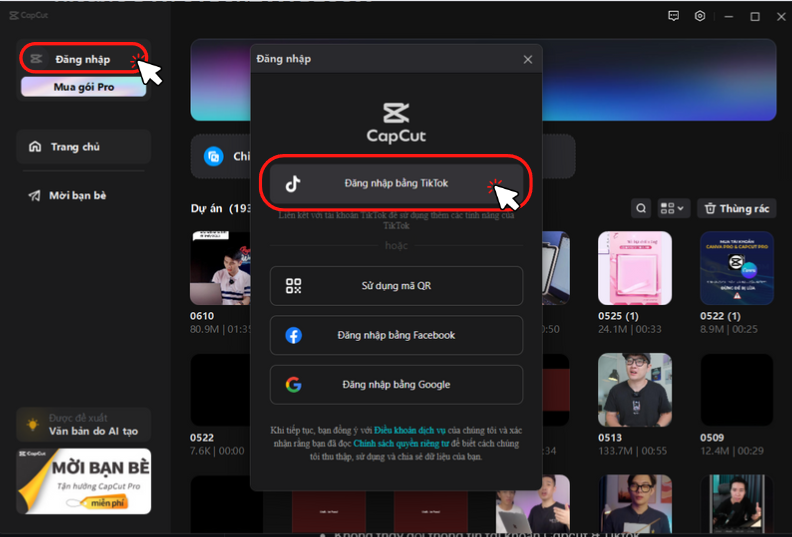The height and width of the screenshot is (537, 792).
Task: Click the CapCut avatar icon beside Đăng nhập
Action: 37,59
